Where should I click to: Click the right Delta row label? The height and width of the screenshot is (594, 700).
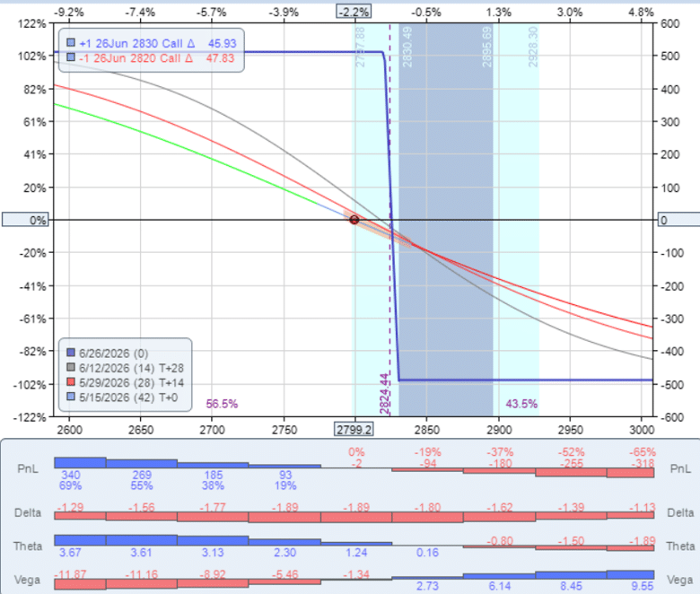click(680, 512)
